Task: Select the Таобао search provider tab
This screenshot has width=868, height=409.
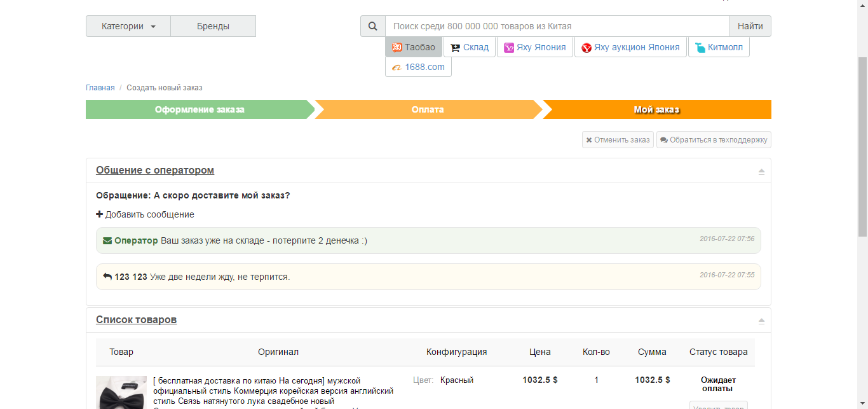Action: coord(414,47)
